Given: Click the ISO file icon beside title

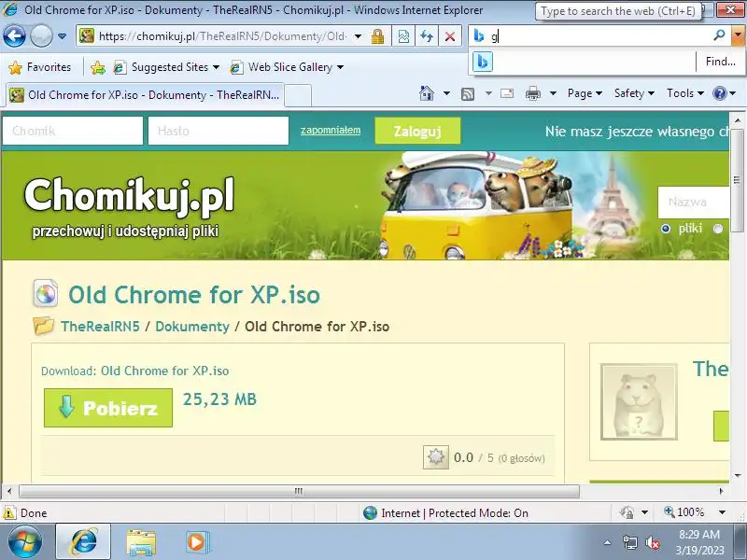Looking at the screenshot, I should (45, 293).
